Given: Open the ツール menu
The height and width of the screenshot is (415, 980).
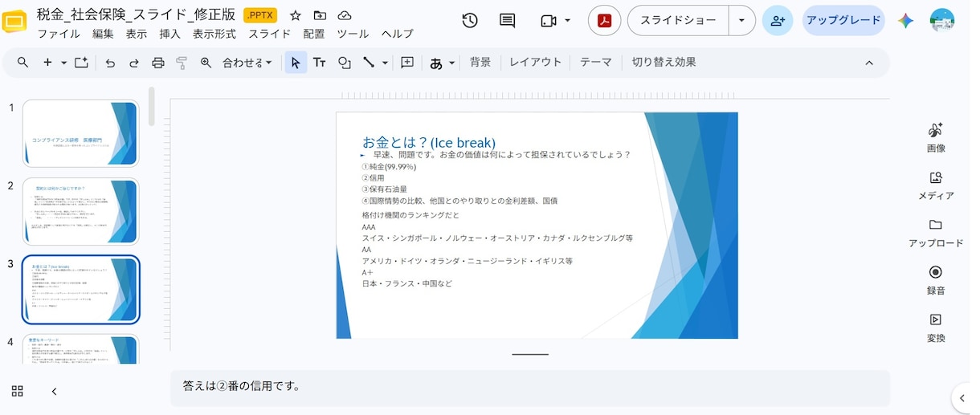Looking at the screenshot, I should 353,34.
